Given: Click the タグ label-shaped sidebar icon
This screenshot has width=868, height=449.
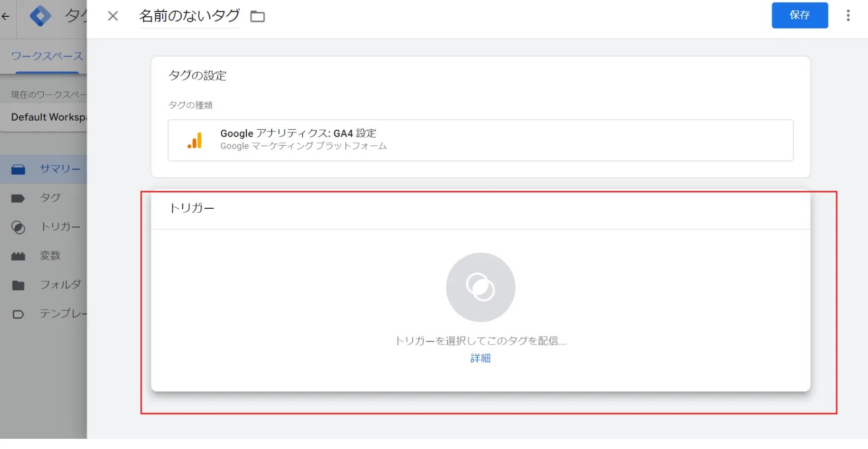Looking at the screenshot, I should pos(18,199).
